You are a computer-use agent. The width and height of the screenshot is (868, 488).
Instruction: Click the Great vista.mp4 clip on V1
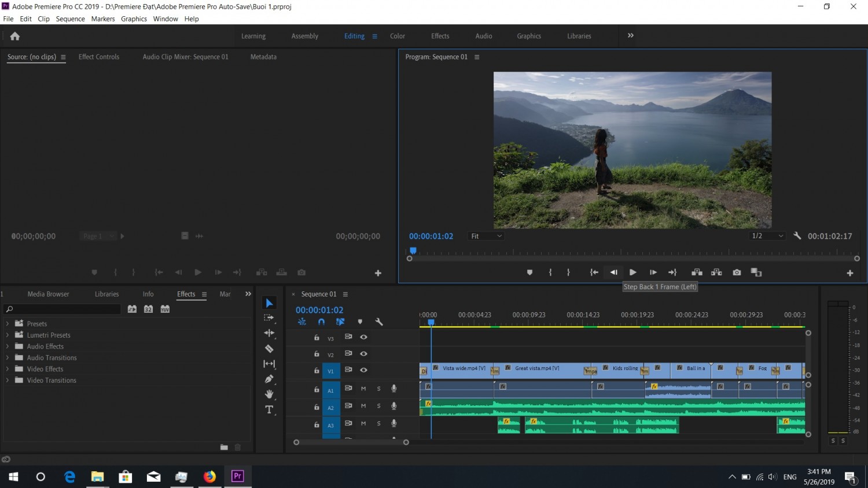(x=543, y=370)
